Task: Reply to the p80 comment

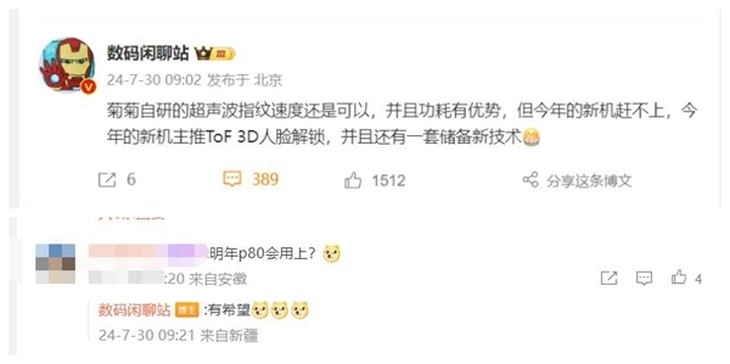Action: [x=644, y=278]
